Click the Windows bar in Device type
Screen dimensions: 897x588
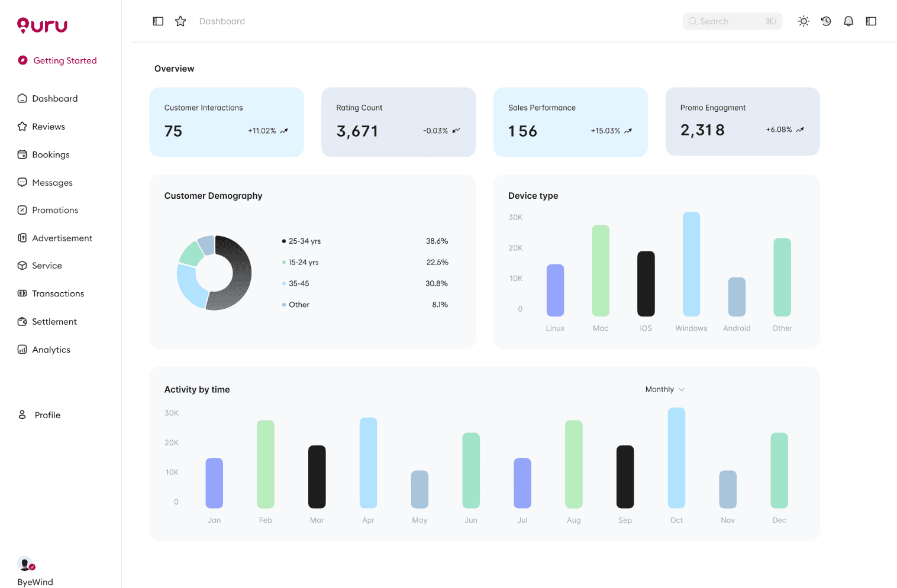tap(691, 264)
